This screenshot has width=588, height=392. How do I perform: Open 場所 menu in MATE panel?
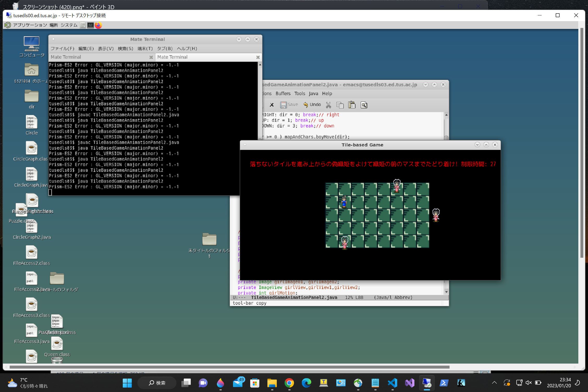54,25
